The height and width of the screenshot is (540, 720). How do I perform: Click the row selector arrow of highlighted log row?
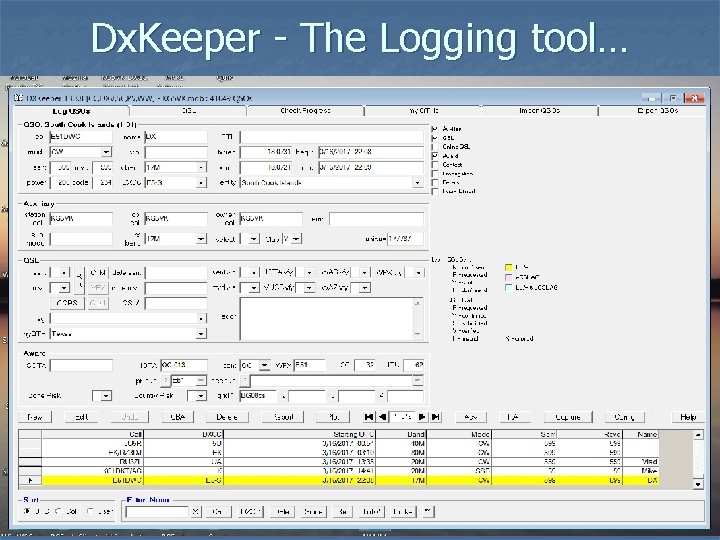pos(30,480)
